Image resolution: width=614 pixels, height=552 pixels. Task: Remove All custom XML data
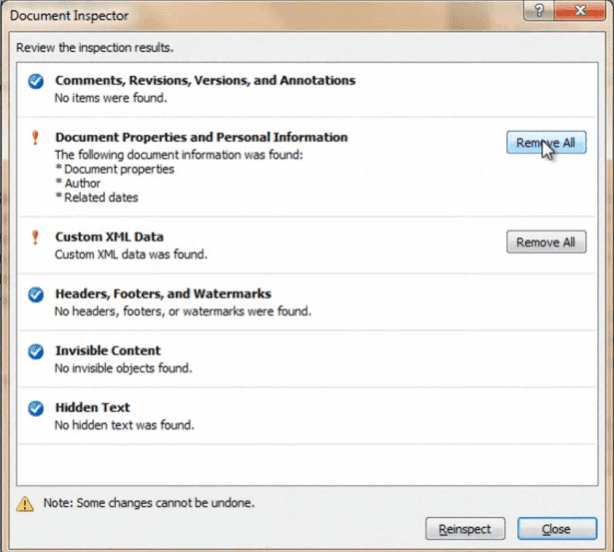point(546,242)
